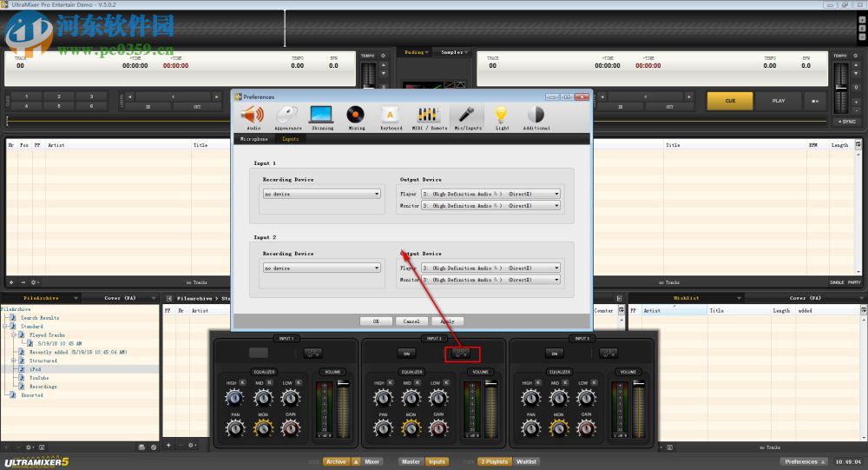Toggle Input 3 MID kill K button
This screenshot has width=868, height=470.
(566, 382)
